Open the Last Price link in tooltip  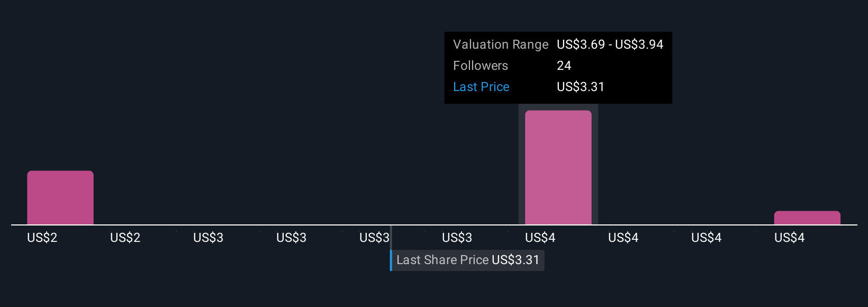pos(481,87)
